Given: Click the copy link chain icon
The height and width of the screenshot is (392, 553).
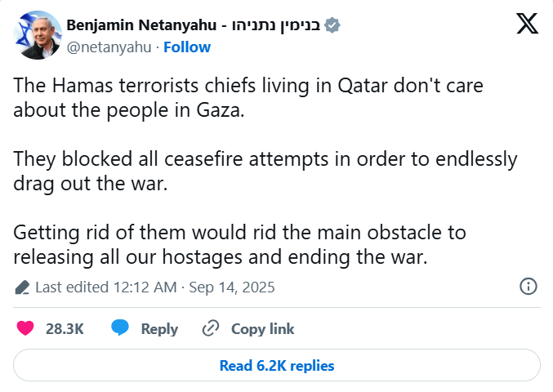Looking at the screenshot, I should (211, 328).
